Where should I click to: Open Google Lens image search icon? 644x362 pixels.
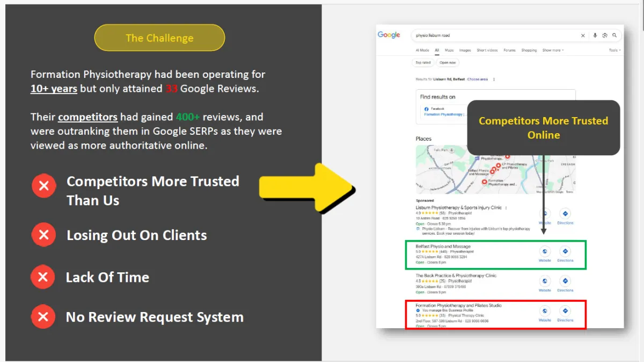[605, 35]
